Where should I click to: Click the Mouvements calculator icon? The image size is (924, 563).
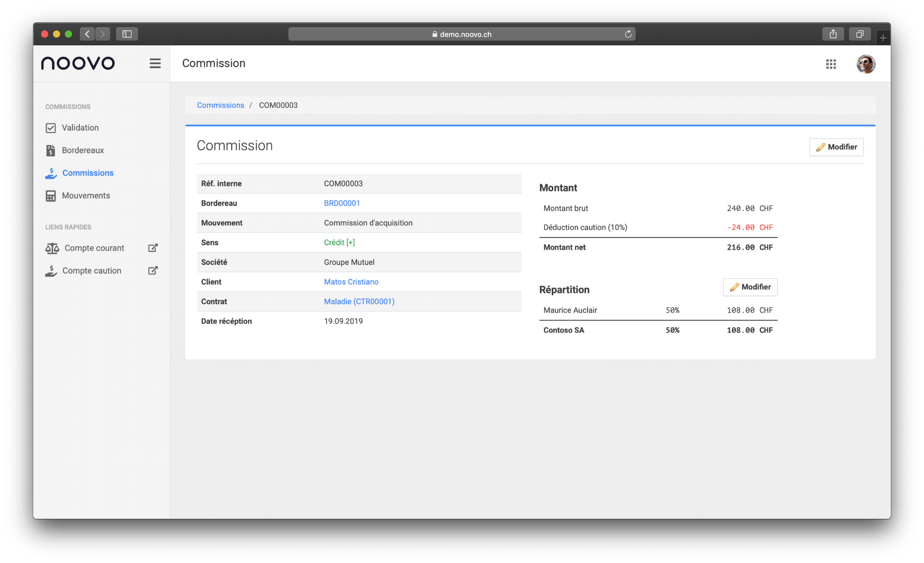point(51,196)
